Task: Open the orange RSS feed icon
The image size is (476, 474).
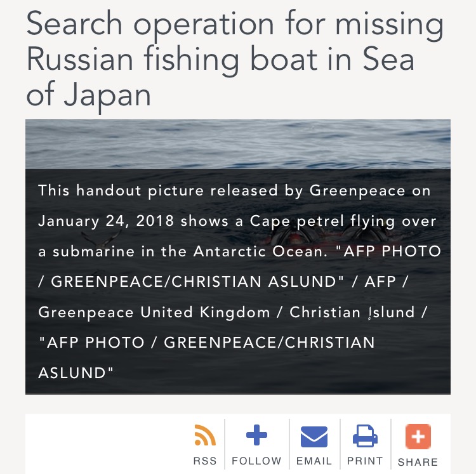Action: coord(205,436)
